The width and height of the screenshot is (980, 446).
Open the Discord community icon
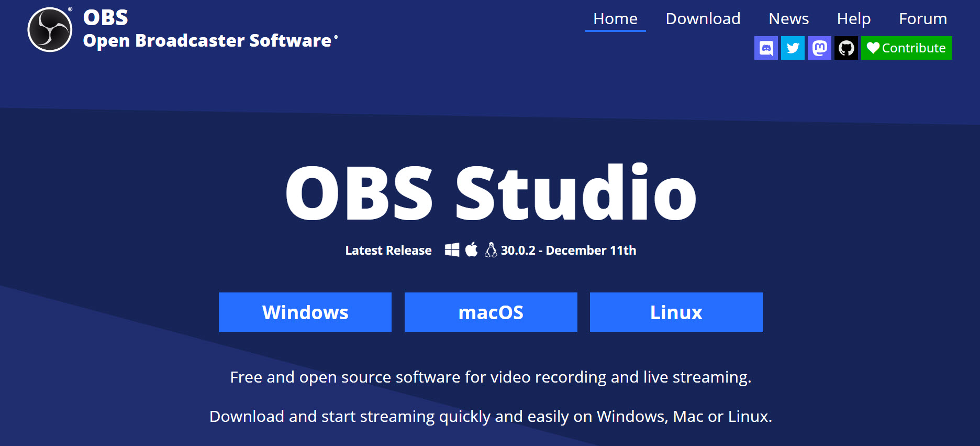pos(766,48)
